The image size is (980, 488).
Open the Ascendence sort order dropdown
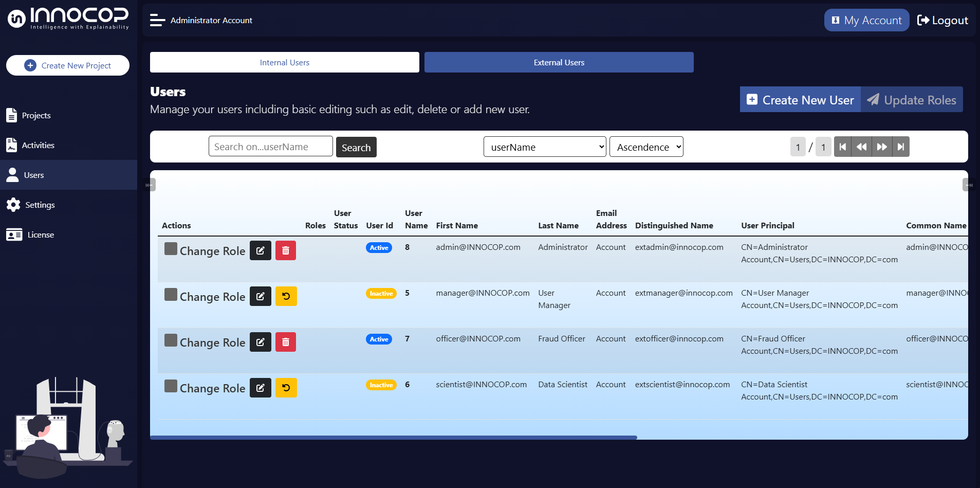click(x=646, y=147)
